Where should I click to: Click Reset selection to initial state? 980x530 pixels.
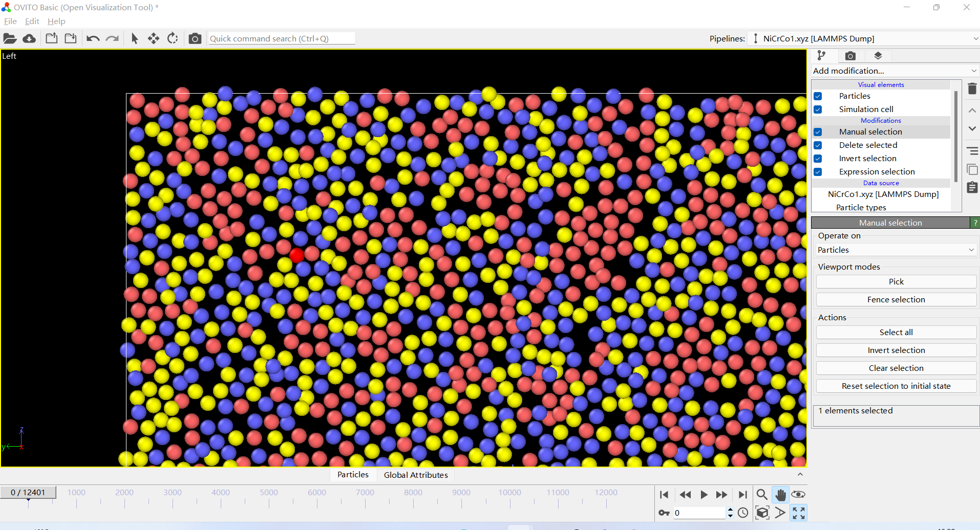tap(896, 386)
